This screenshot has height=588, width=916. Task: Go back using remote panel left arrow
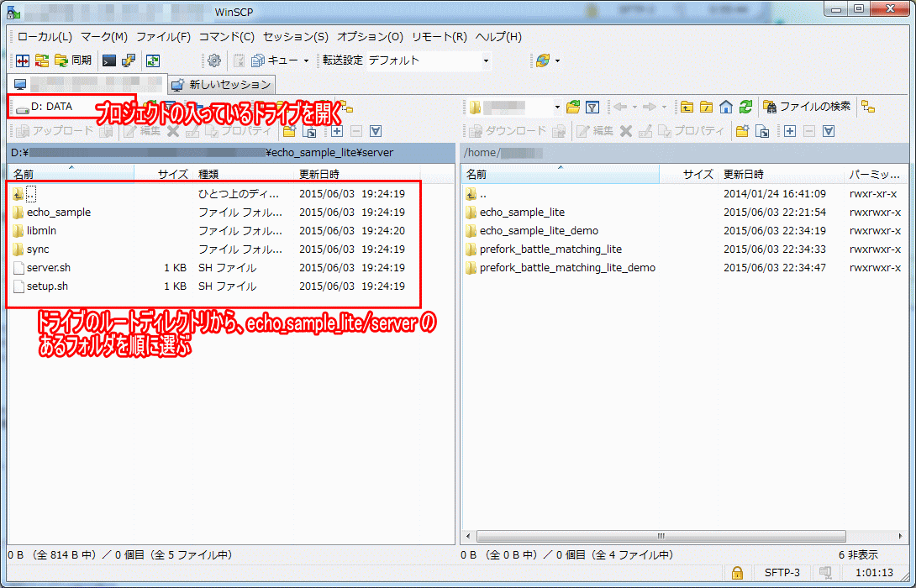pyautogui.click(x=620, y=107)
